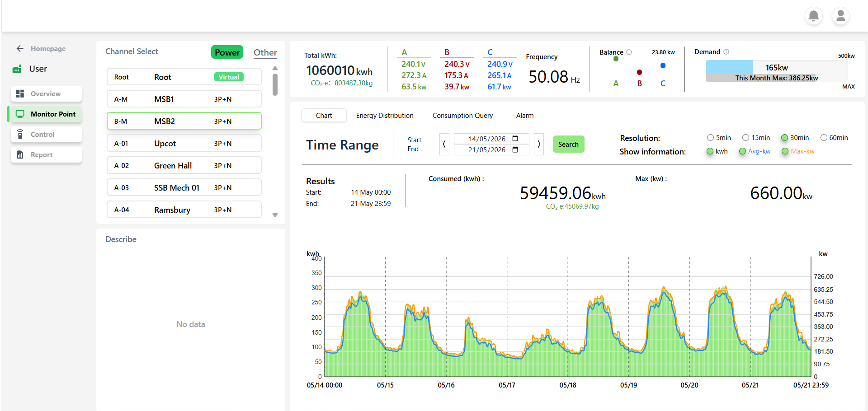Switch to the Energy Distribution tab
The image size is (868, 411).
click(x=385, y=116)
